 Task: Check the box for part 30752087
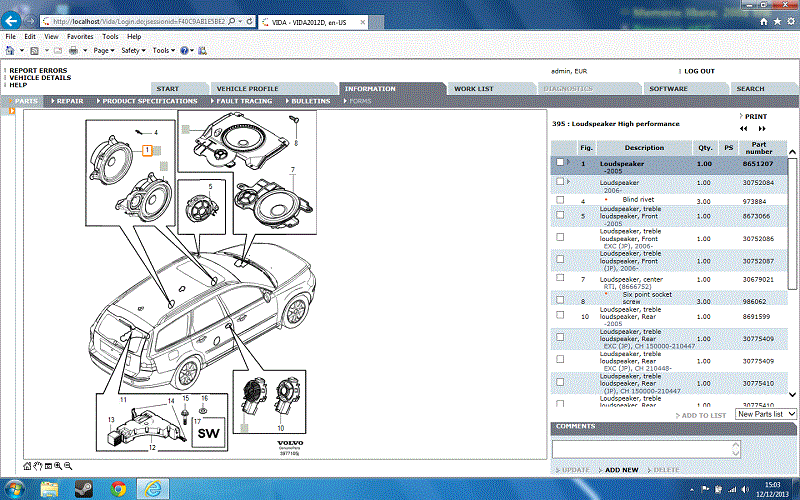pyautogui.click(x=560, y=259)
